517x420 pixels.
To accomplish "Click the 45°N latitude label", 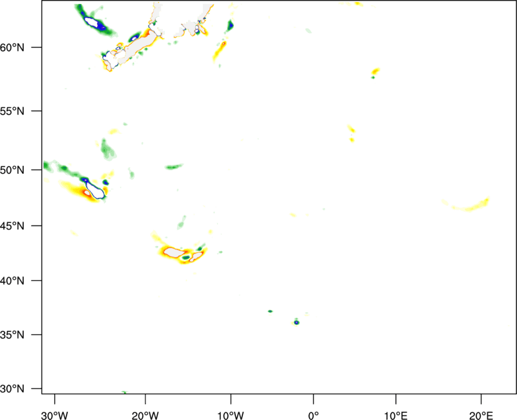I will coord(12,226).
